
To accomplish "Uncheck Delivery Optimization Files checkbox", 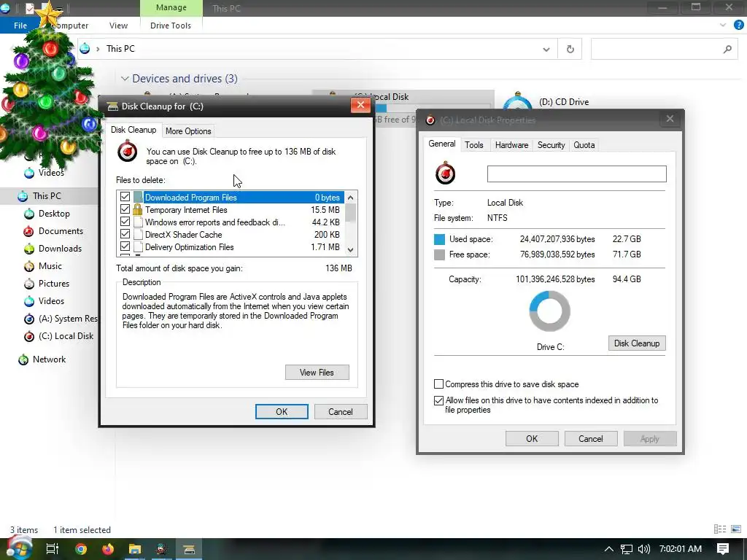I will click(x=125, y=246).
